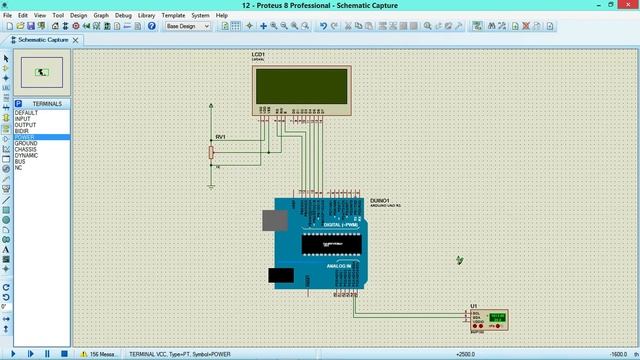Open the Edit menu
The image size is (640, 360).
[23, 16]
